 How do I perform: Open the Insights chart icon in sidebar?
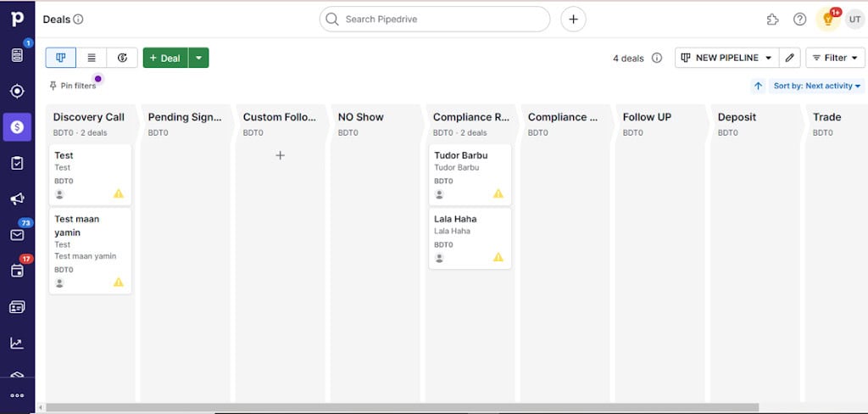click(x=17, y=343)
